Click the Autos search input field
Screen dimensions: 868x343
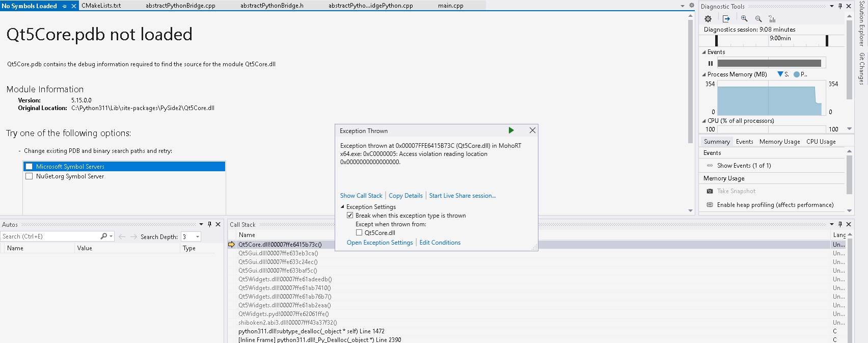point(50,236)
